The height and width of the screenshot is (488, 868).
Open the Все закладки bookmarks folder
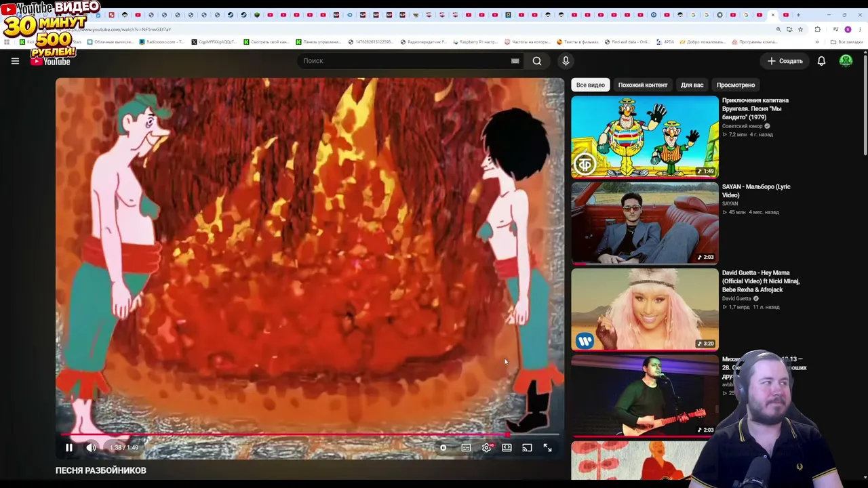point(847,42)
